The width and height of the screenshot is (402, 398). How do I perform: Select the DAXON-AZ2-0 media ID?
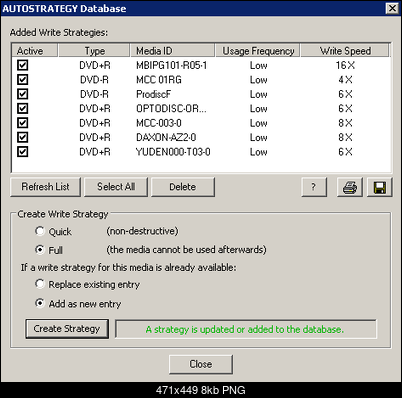click(x=166, y=137)
